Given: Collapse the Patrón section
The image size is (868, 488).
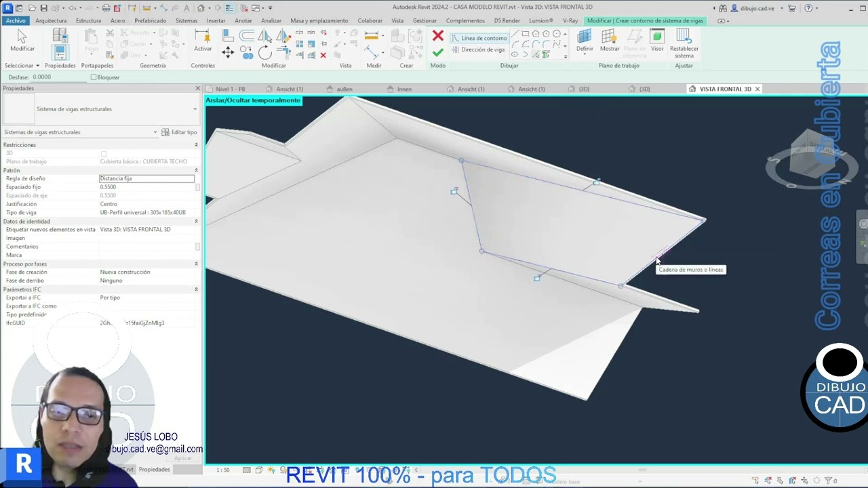Looking at the screenshot, I should (196, 170).
